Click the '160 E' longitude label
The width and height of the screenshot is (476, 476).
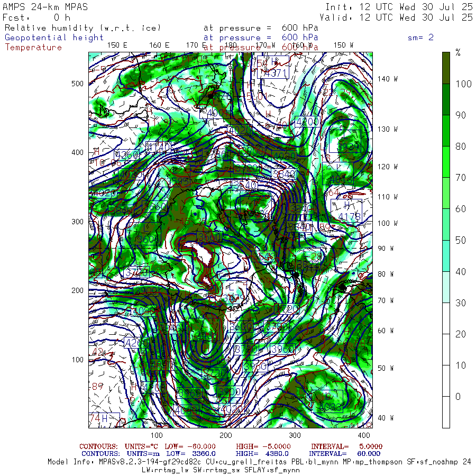[x=159, y=45]
